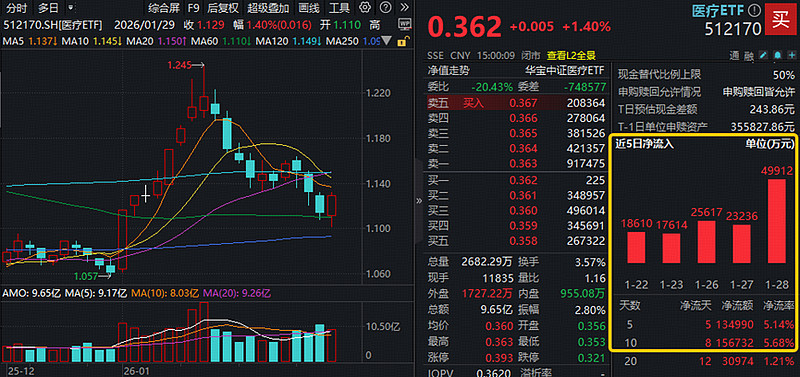Click the 现金替代比例上限 50% row

706,75
